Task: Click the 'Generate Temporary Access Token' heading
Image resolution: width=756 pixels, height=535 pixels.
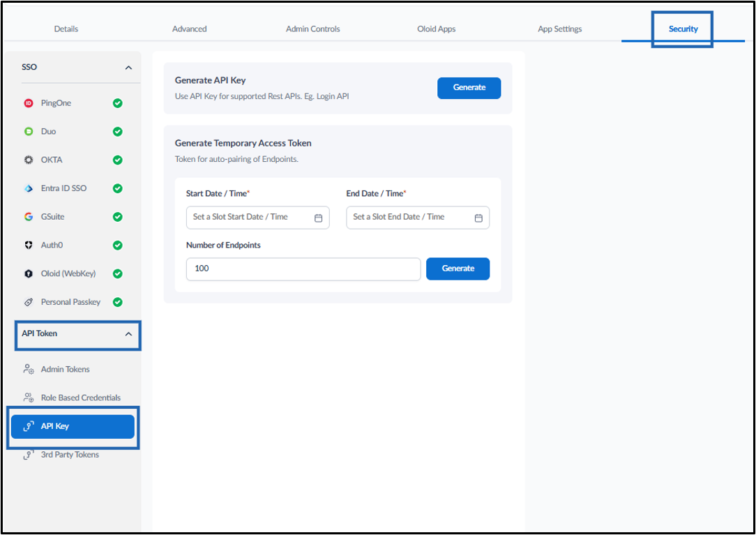Action: (243, 143)
